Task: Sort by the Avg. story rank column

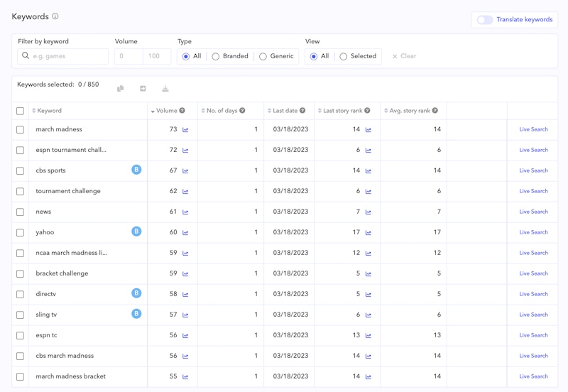Action: 408,111
